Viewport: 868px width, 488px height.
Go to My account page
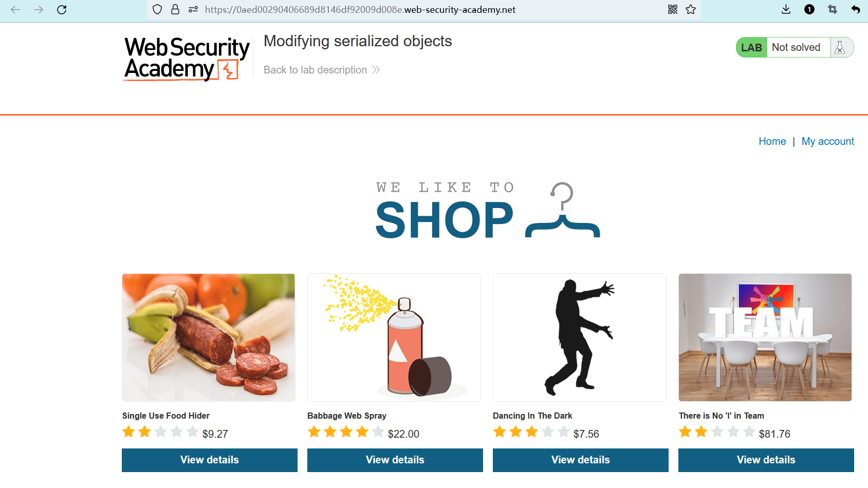click(x=827, y=141)
